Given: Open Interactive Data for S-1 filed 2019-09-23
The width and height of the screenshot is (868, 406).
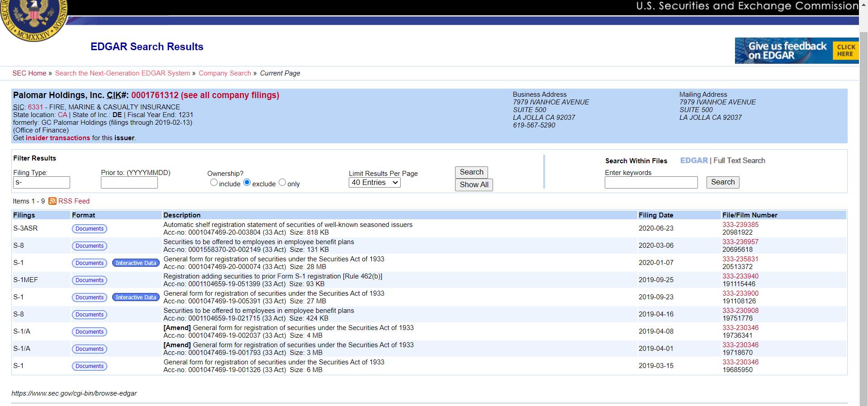Looking at the screenshot, I should 136,297.
